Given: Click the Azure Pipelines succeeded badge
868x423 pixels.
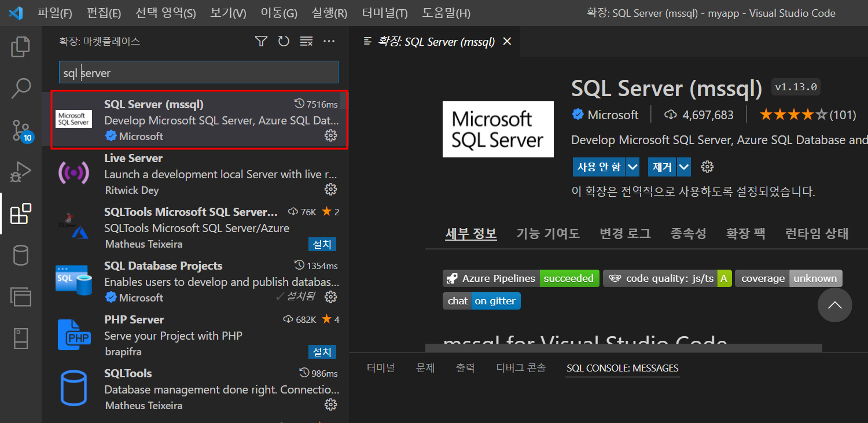Looking at the screenshot, I should click(521, 278).
